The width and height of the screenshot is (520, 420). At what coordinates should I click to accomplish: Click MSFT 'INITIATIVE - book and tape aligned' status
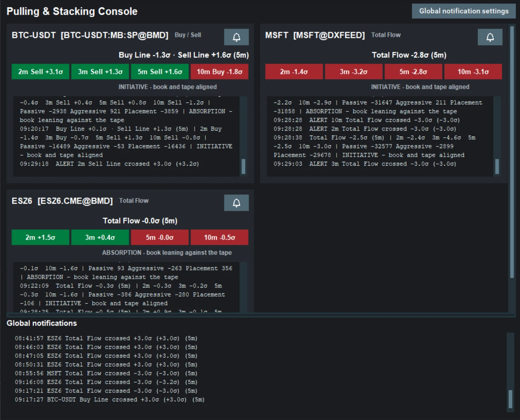[x=420, y=87]
